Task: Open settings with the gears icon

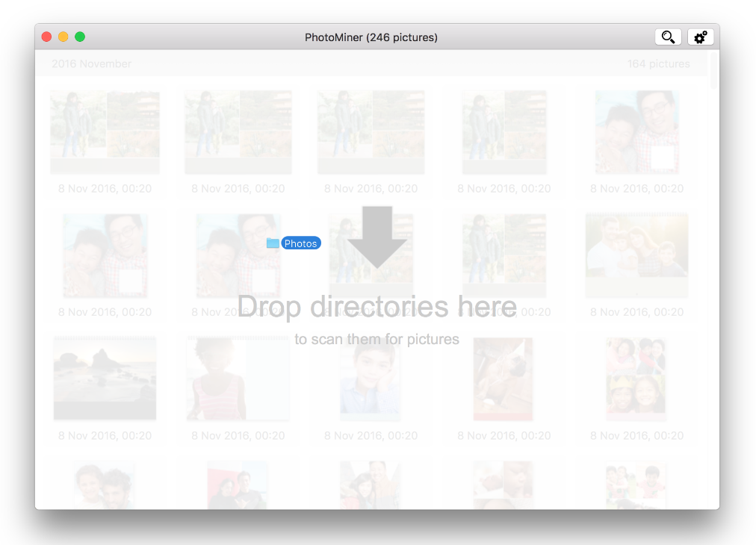Action: [700, 37]
